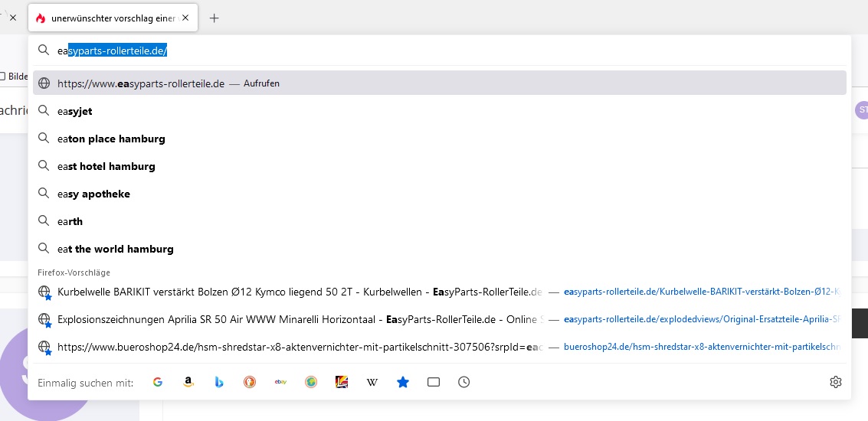Select the 'unerwünschter vorschlag einer' tab
This screenshot has height=421, width=868.
coord(107,18)
